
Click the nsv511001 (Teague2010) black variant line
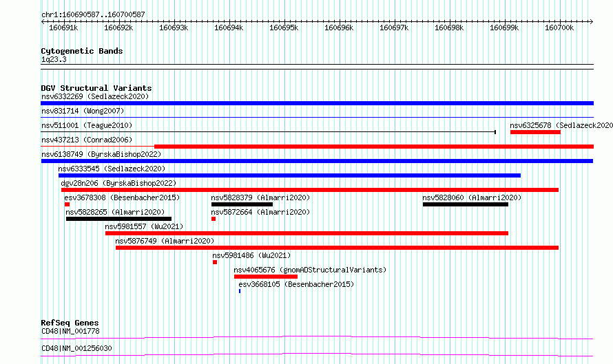pyautogui.click(x=269, y=132)
